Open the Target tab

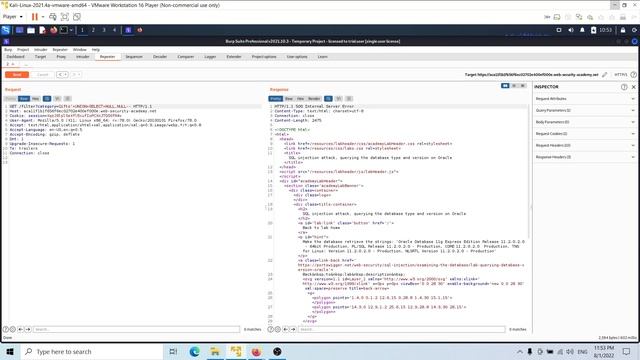tap(40, 57)
